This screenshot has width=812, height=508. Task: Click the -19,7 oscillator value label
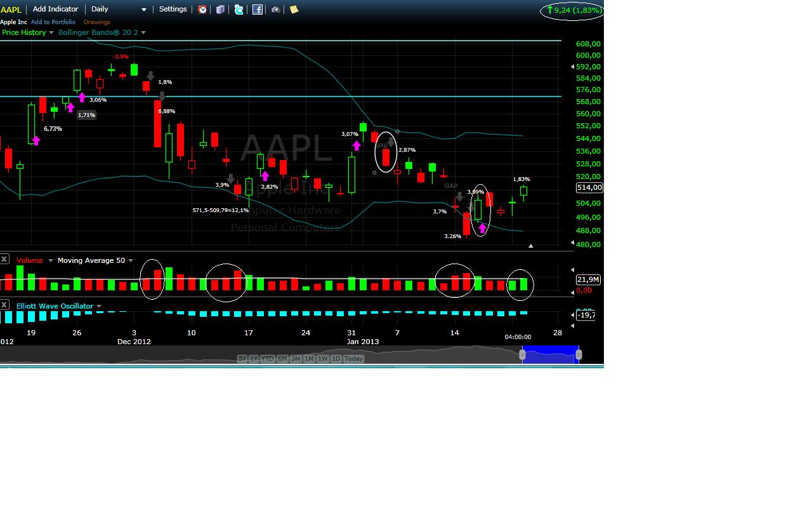[586, 315]
